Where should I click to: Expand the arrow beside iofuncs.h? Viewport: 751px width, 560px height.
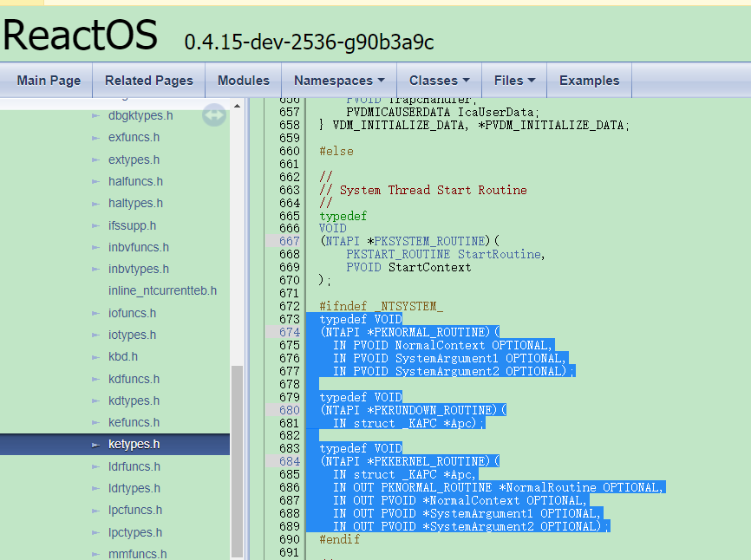click(x=95, y=314)
